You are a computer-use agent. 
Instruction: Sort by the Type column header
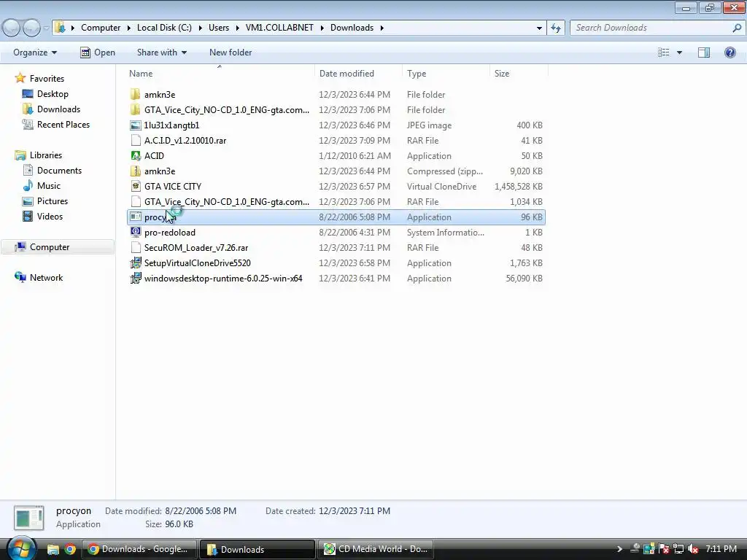[446, 74]
